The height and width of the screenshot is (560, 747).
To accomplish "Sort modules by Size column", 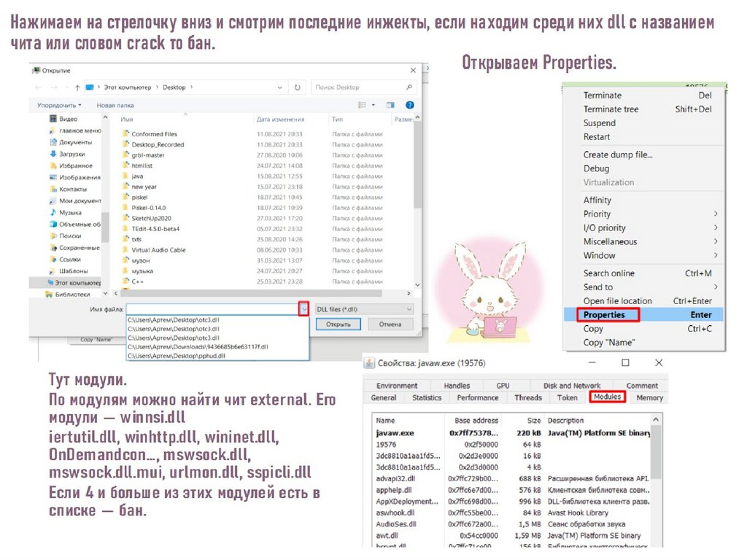I will (x=533, y=421).
